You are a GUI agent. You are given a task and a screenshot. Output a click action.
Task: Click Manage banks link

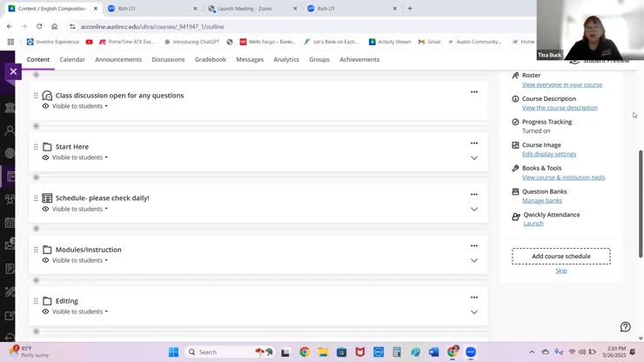pyautogui.click(x=542, y=200)
